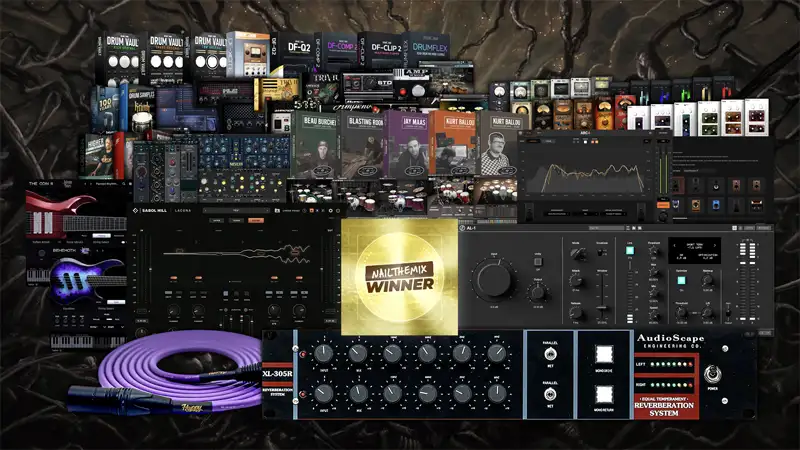This screenshot has height=450, width=800.
Task: Select the first mode tab in Lacuna
Action: click(x=217, y=220)
